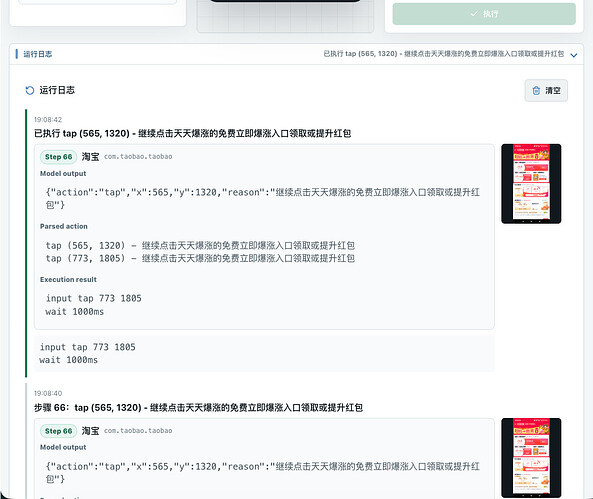This screenshot has height=499, width=593.
Task: Click the 运行日志 panel header title
Action: tap(38, 54)
